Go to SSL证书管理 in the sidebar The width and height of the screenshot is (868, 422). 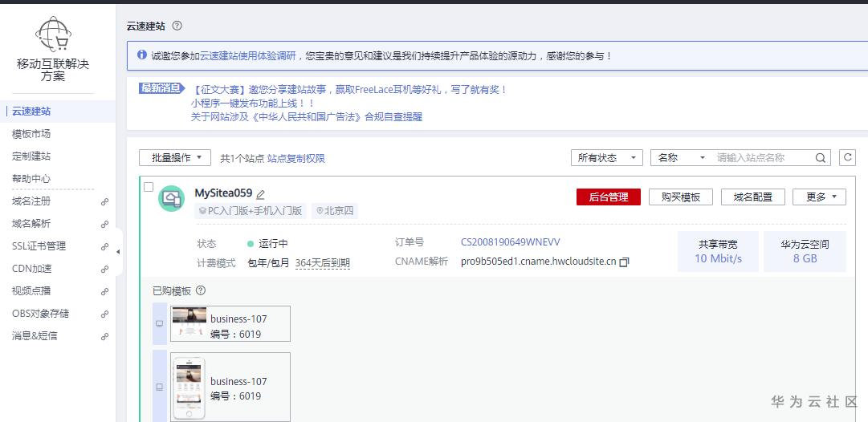tap(39, 246)
